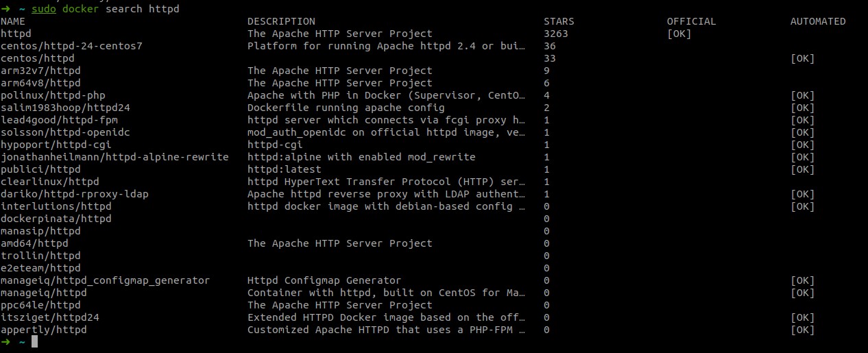Click the 3263 star count

pyautogui.click(x=555, y=34)
